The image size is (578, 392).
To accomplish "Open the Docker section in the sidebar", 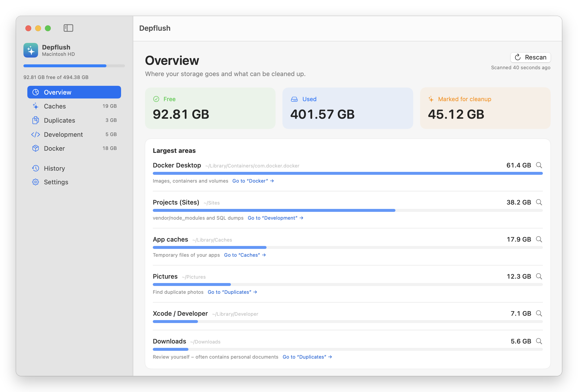I will point(74,148).
